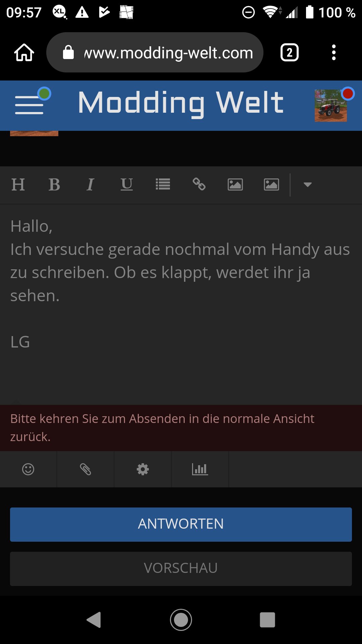The image size is (362, 644).
Task: Toggle underline text formatting
Action: click(127, 184)
